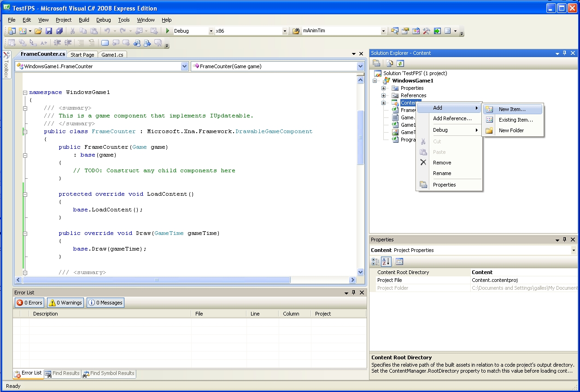Switch to the Game1.cs tab
The height and width of the screenshot is (392, 580).
coord(112,54)
